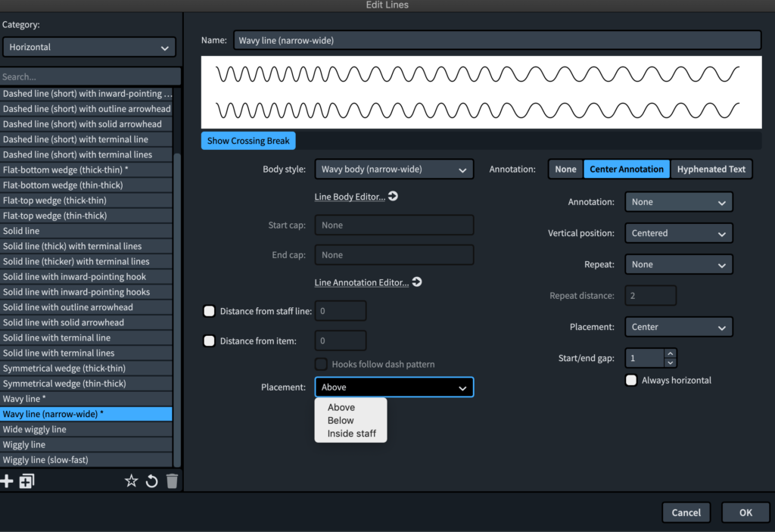
Task: Enable Distance from staff line checkbox
Action: (x=209, y=311)
